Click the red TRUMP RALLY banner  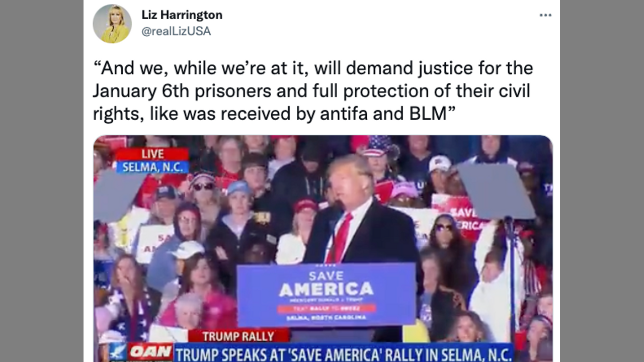(238, 336)
